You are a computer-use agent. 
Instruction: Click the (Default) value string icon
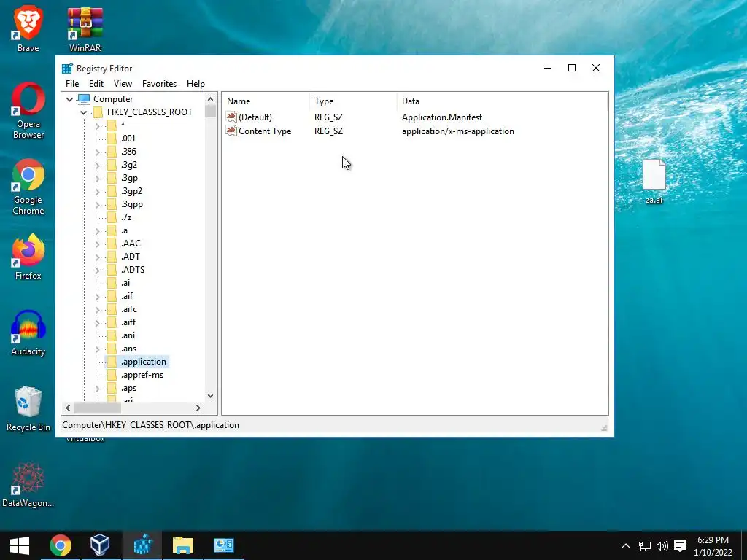point(231,117)
